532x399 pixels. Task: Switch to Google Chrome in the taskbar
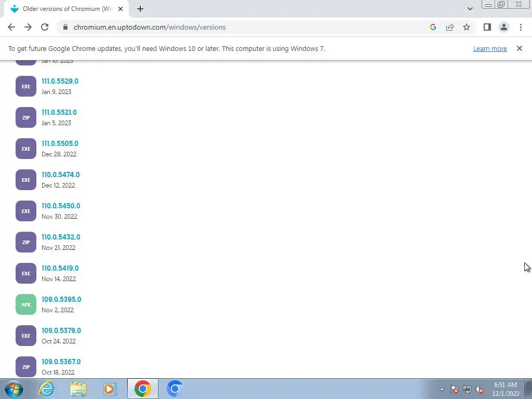[142, 389]
